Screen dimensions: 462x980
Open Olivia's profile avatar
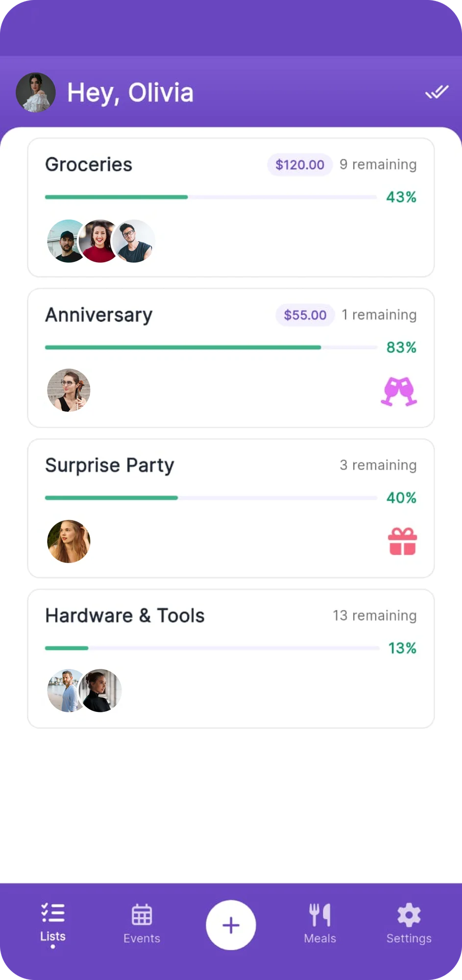(35, 92)
